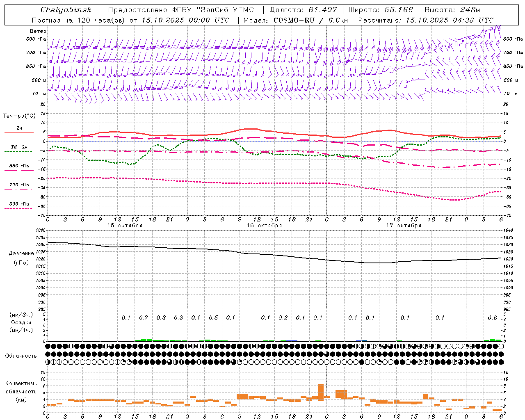
Task: Click the 500 гПа temperature legend entry
Action: [x=19, y=204]
